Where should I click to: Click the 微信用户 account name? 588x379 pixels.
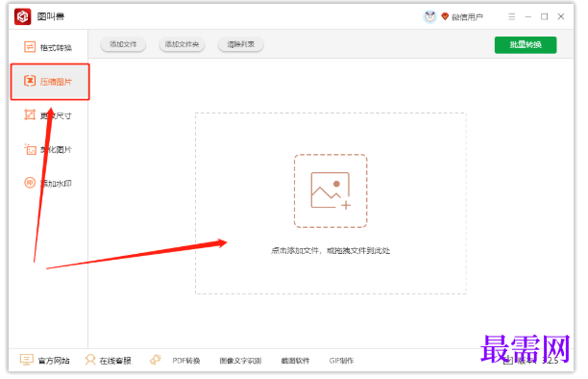(467, 17)
